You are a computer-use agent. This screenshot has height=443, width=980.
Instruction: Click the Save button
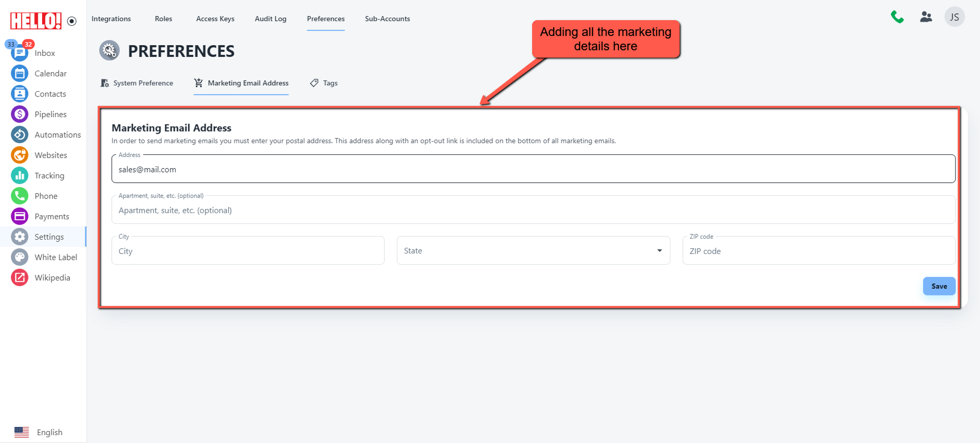point(939,286)
